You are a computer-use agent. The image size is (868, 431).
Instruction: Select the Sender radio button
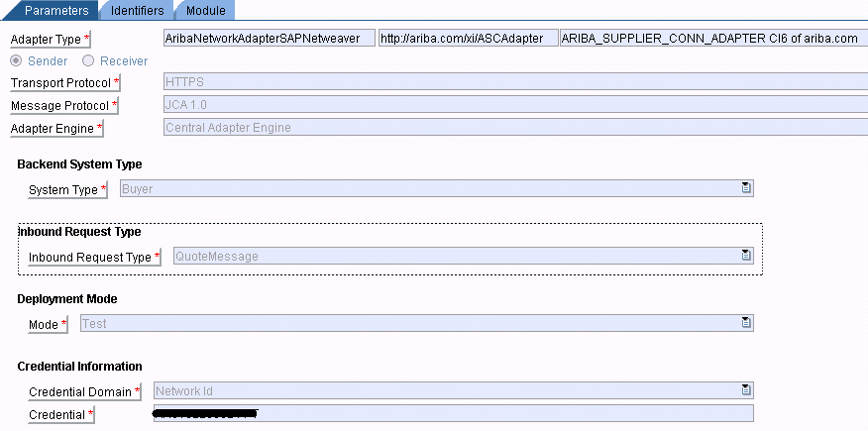click(x=16, y=60)
